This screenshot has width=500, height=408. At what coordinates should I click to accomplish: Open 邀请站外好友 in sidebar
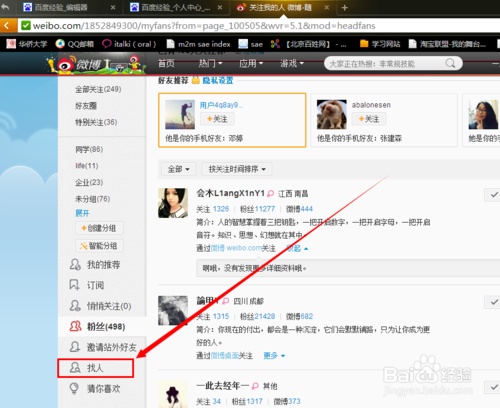[x=103, y=347]
